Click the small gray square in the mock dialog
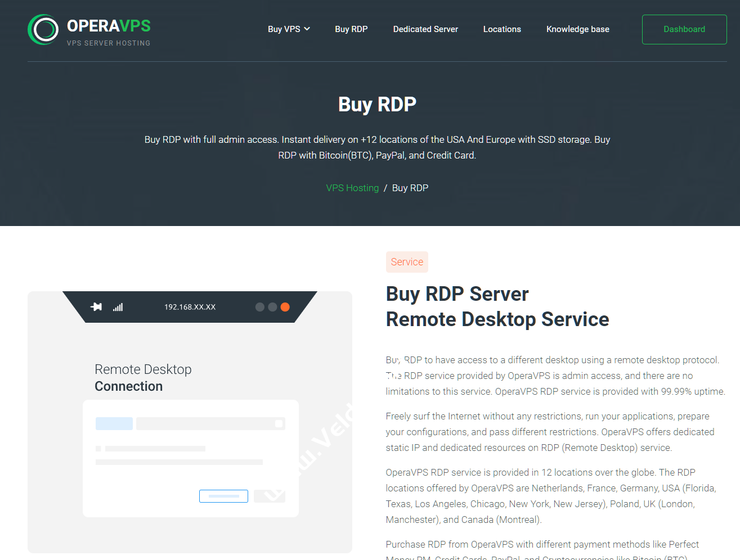Screen dimensions: 740x560 [98, 449]
